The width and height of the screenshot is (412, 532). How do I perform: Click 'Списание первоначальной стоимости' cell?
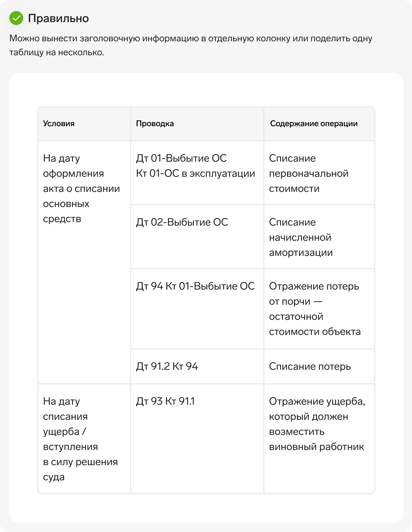pos(319,173)
